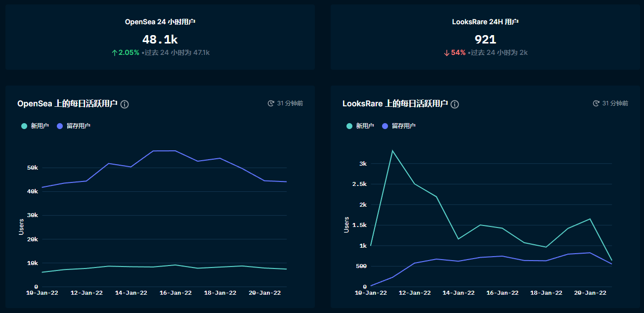Click 10-Jan-22 on the OpenSea chart axis
This screenshot has width=644, height=313.
pyautogui.click(x=42, y=293)
